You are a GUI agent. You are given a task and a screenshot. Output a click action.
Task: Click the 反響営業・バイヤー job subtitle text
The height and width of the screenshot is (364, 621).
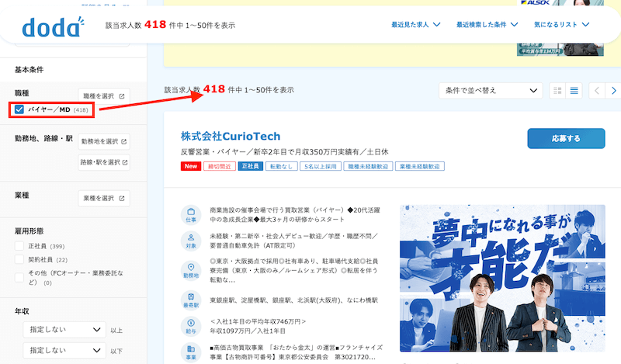coord(284,152)
